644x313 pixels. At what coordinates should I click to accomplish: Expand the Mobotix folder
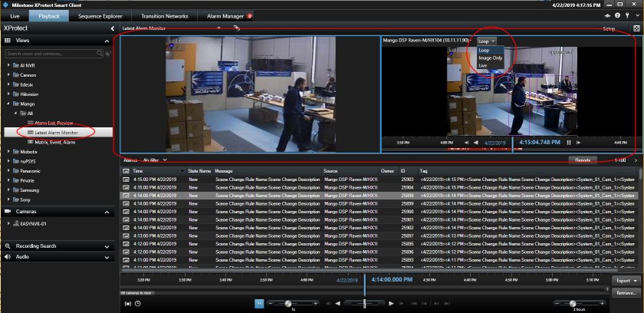tap(8, 152)
